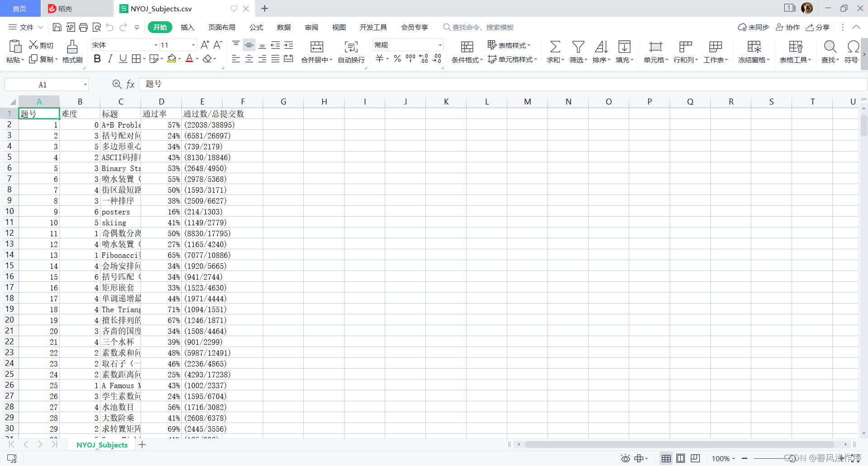
Task: Select the NYOJ_Subjects sheet tab
Action: click(x=102, y=445)
